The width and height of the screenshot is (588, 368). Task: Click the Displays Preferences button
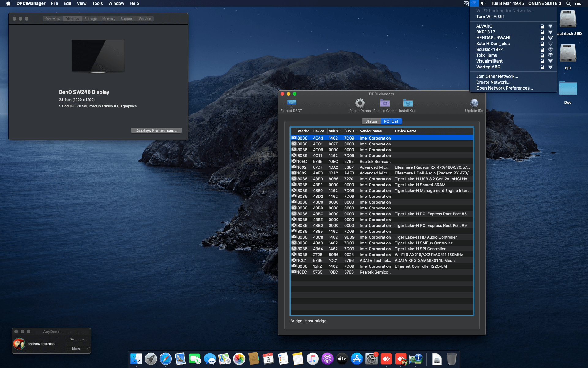click(x=156, y=130)
